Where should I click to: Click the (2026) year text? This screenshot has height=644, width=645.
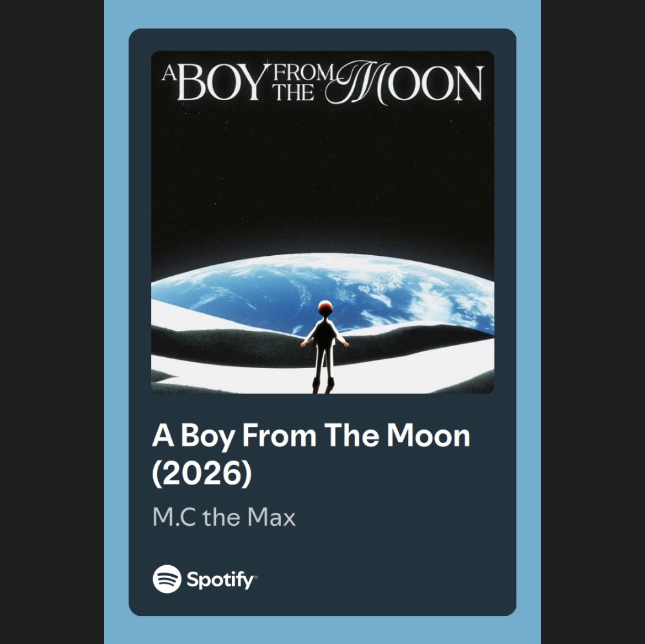pos(202,473)
